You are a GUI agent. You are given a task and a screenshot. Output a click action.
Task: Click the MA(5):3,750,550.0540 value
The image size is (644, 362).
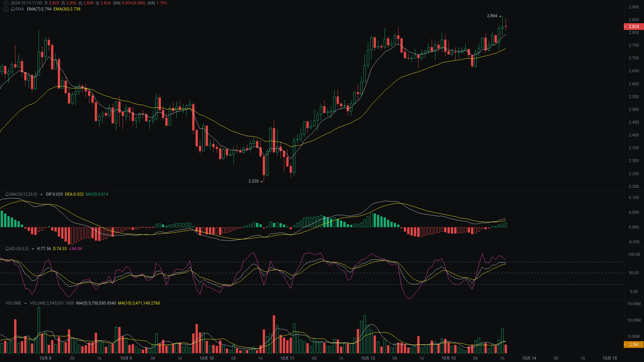click(96, 303)
